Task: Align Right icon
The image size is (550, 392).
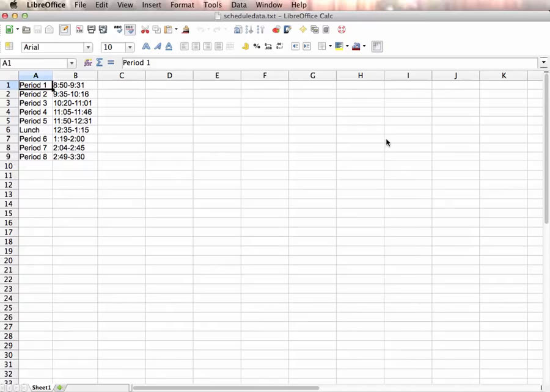Action: 207,46
